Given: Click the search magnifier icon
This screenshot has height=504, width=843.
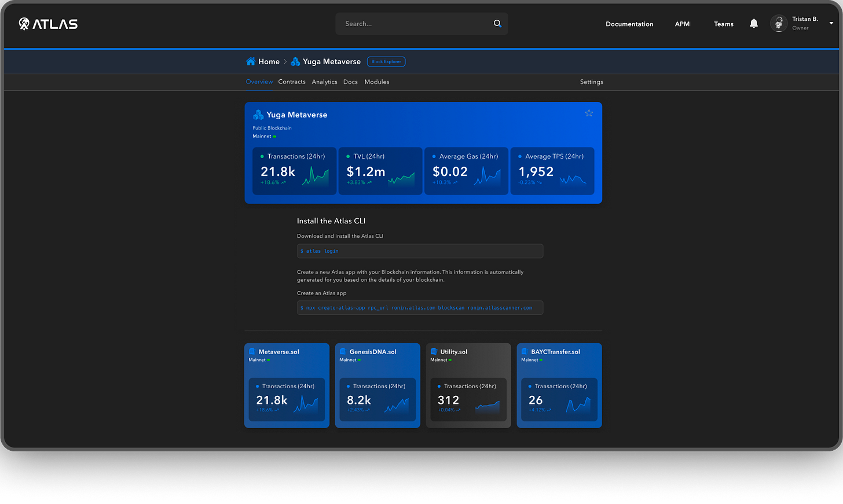Looking at the screenshot, I should click(x=497, y=24).
